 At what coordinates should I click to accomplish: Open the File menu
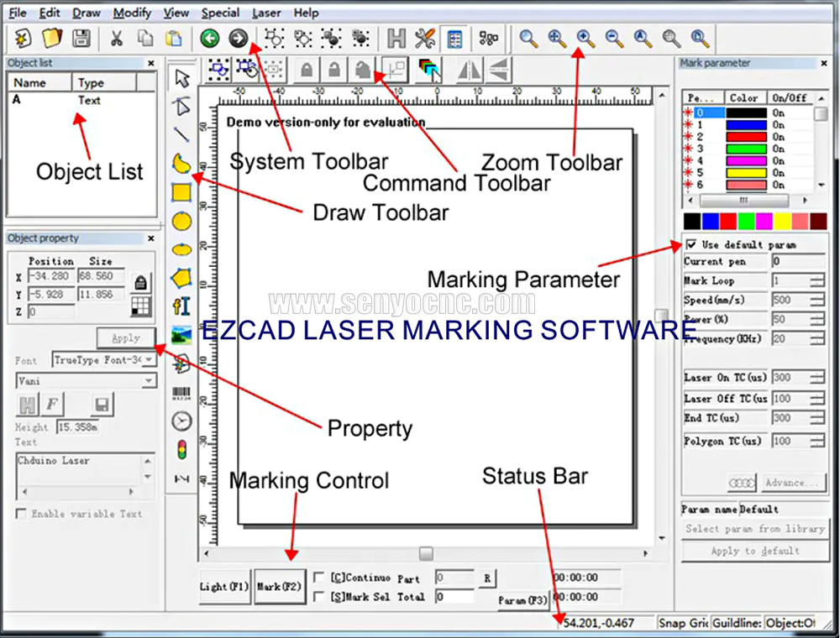18,13
